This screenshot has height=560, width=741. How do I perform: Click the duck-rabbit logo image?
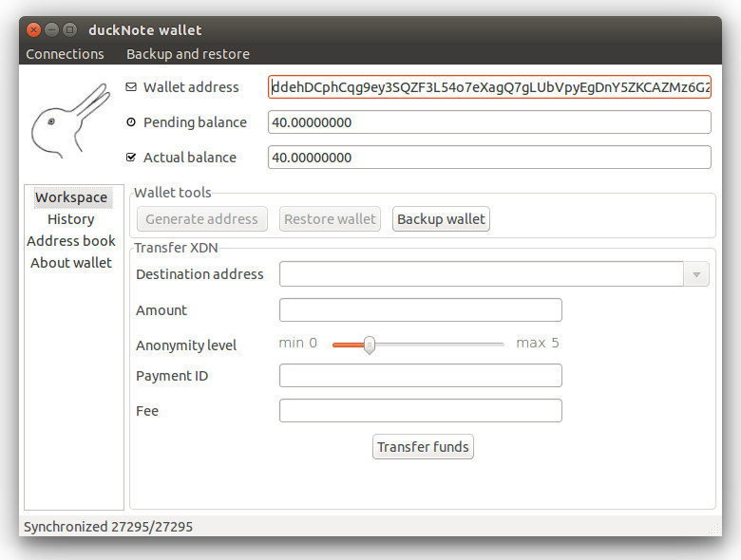71,121
